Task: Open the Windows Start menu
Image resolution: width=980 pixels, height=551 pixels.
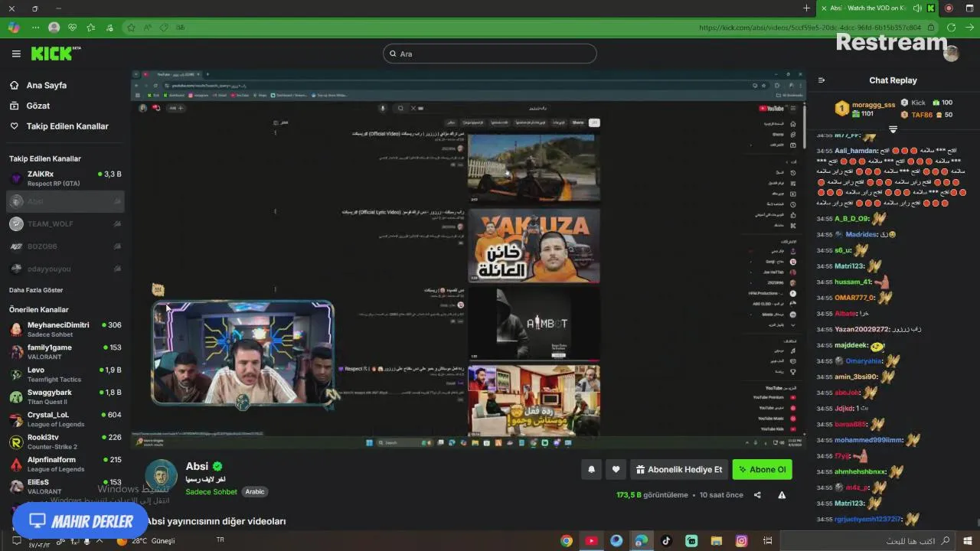Action: click(968, 541)
